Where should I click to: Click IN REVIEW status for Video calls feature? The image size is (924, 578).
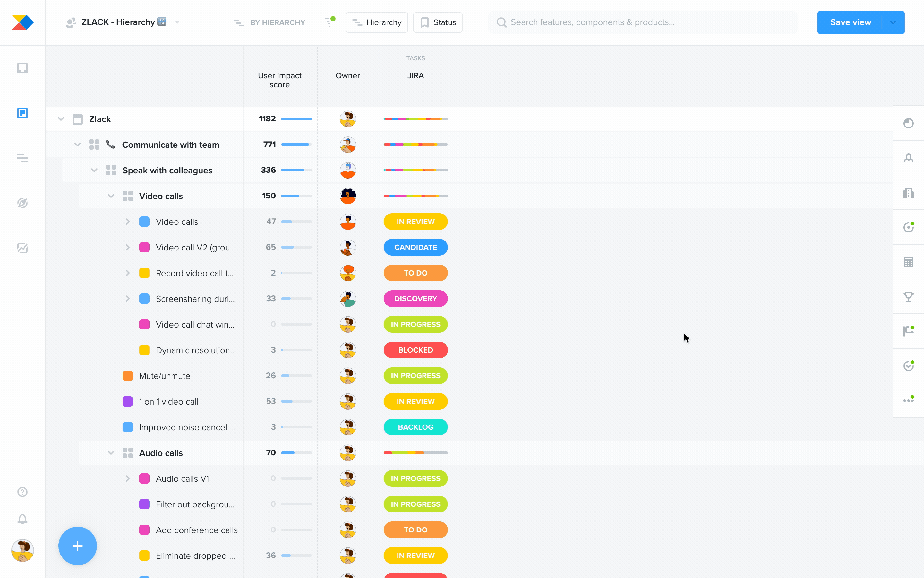(x=415, y=222)
